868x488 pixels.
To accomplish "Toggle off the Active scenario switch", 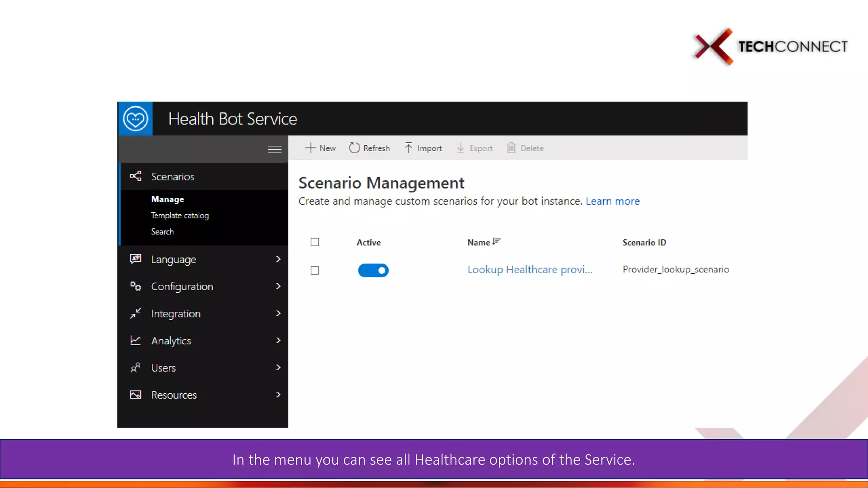I will [x=373, y=270].
